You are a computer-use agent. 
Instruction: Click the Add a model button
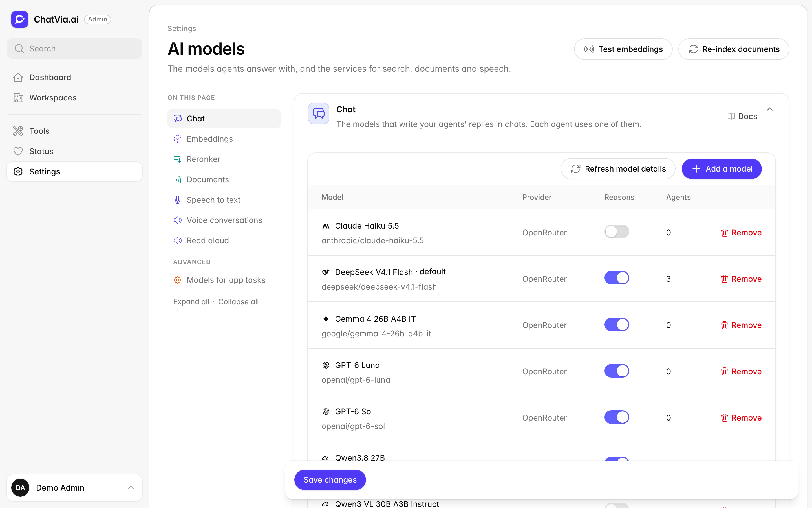coord(721,169)
